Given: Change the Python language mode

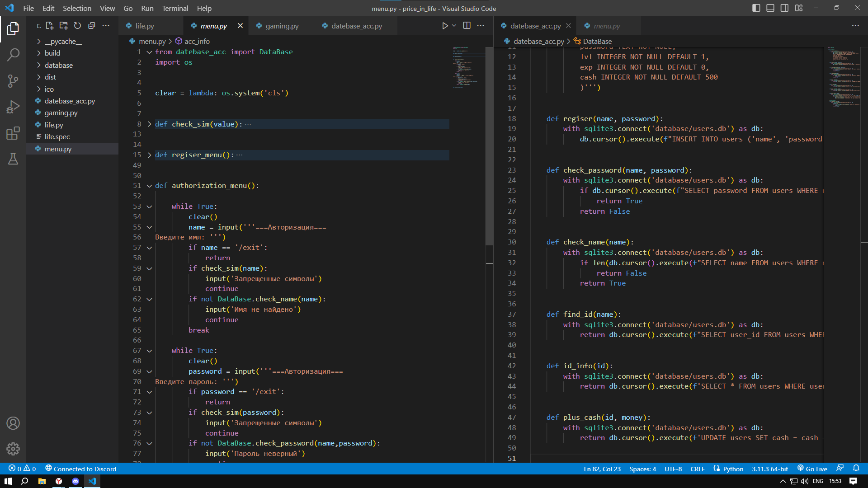Looking at the screenshot, I should 728,469.
